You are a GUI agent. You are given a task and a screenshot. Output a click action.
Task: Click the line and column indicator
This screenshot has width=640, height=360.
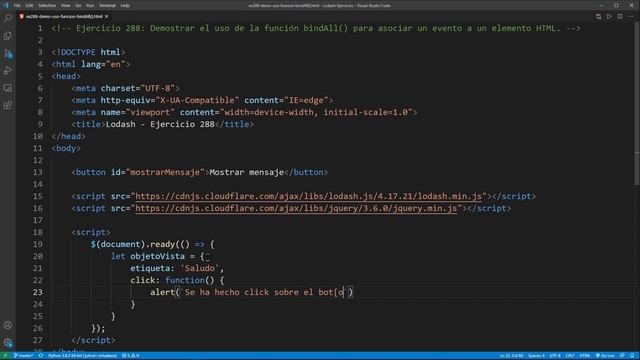(x=511, y=356)
